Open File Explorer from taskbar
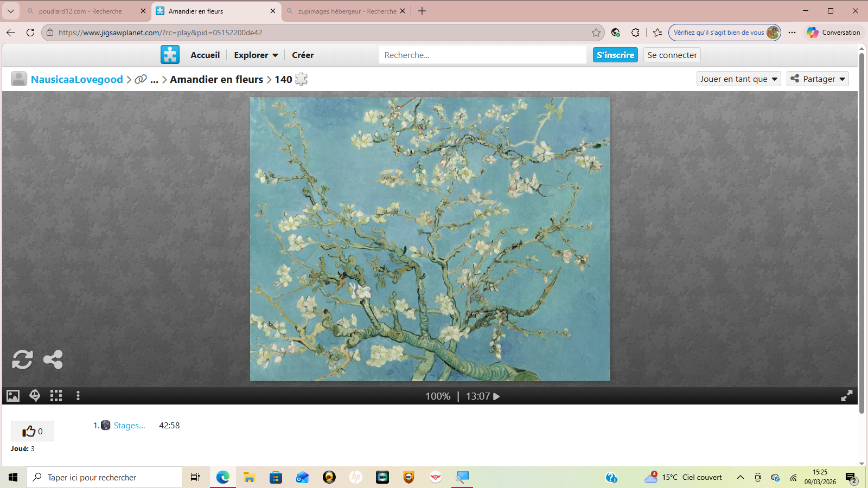868x488 pixels. click(x=249, y=477)
